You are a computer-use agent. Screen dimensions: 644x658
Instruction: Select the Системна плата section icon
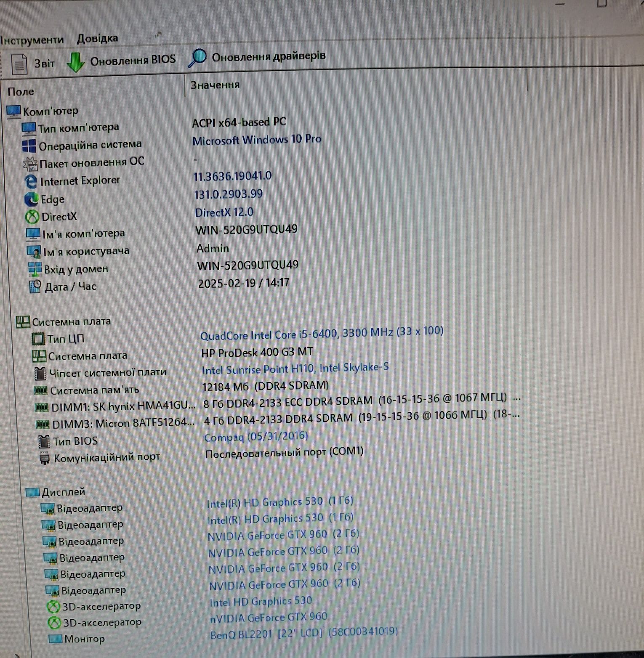click(23, 322)
